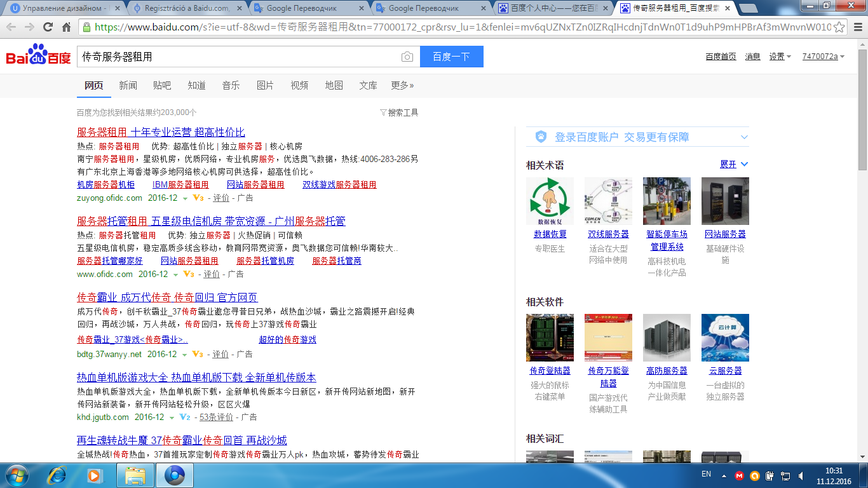
Task: Switch to 音乐 music tab
Action: tap(231, 85)
